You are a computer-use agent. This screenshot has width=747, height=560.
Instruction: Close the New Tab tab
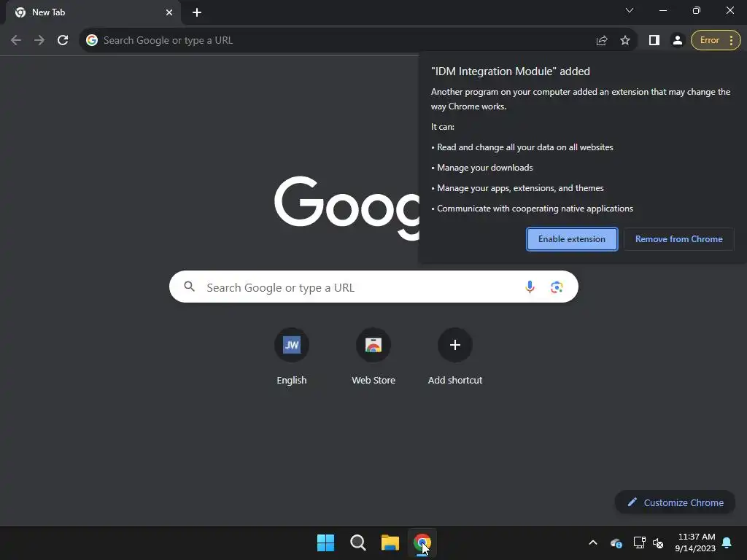tap(169, 12)
